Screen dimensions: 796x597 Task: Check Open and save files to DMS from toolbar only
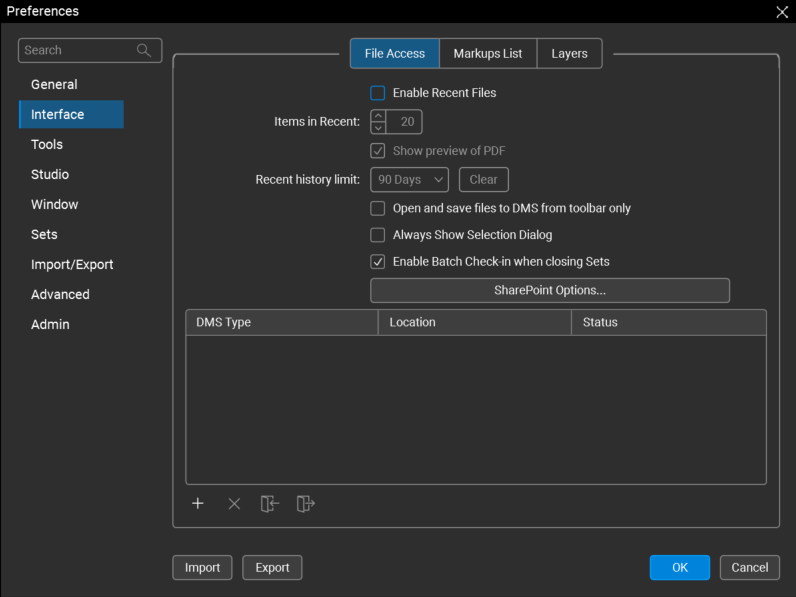tap(378, 208)
